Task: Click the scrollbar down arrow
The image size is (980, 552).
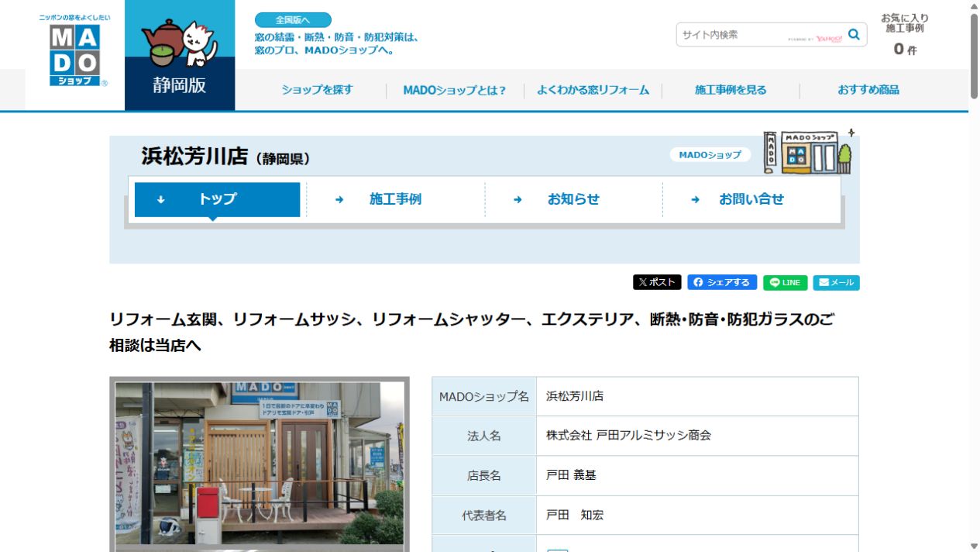Action: [x=974, y=546]
